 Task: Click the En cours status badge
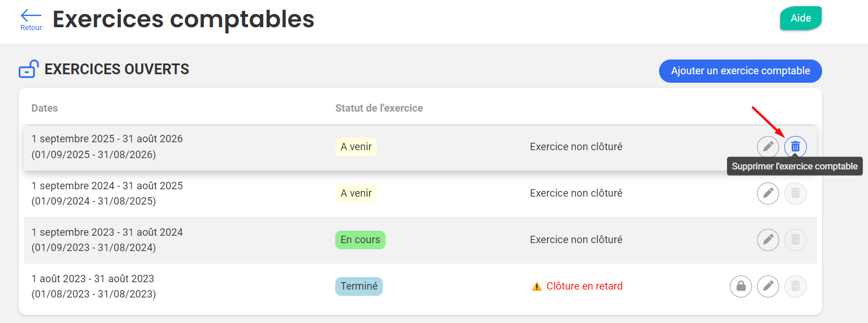tap(360, 240)
